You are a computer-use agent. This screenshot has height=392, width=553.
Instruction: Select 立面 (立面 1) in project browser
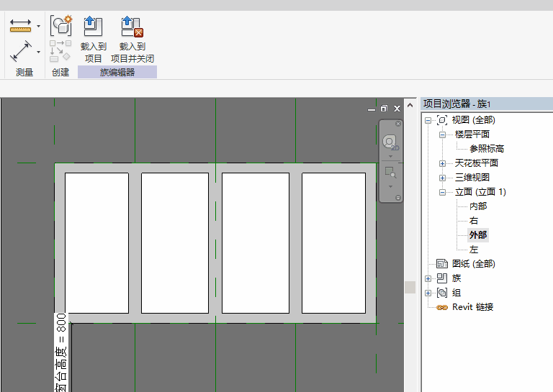480,192
